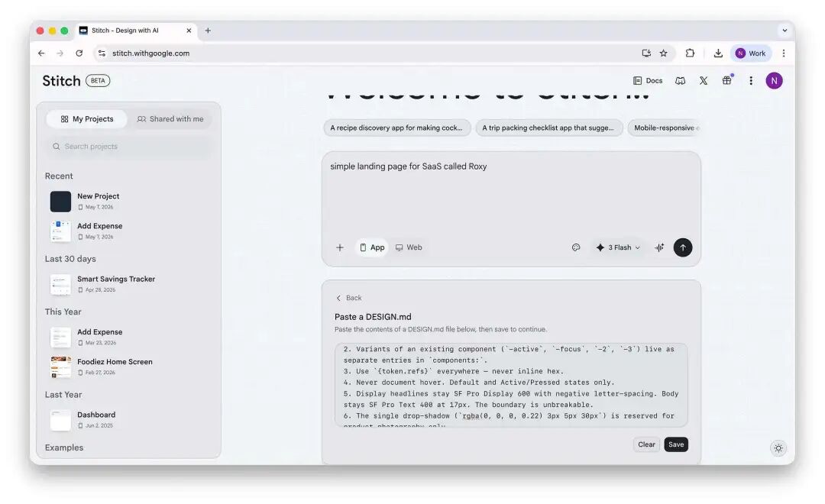Bookmark this page with the star icon
The height and width of the screenshot is (504, 825).
[x=664, y=53]
